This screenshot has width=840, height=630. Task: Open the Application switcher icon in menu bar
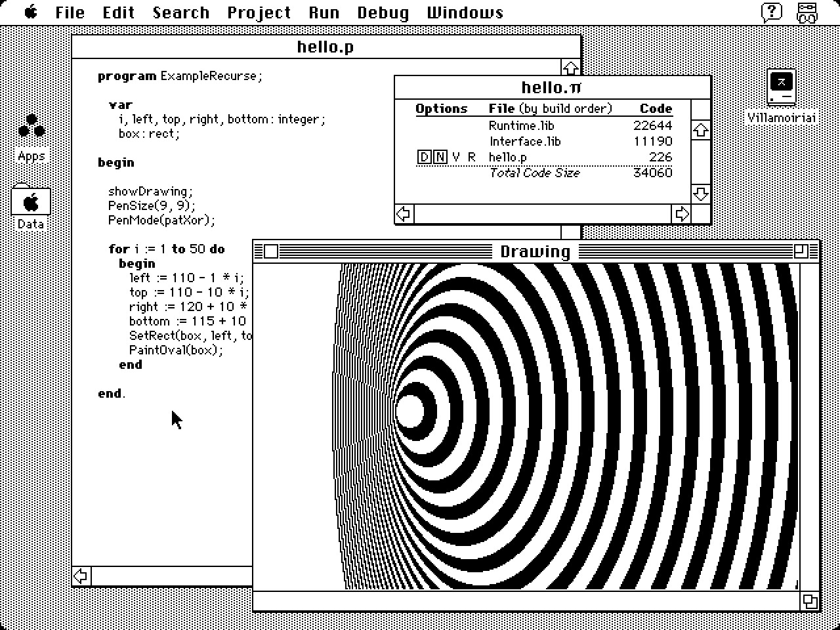click(x=807, y=12)
